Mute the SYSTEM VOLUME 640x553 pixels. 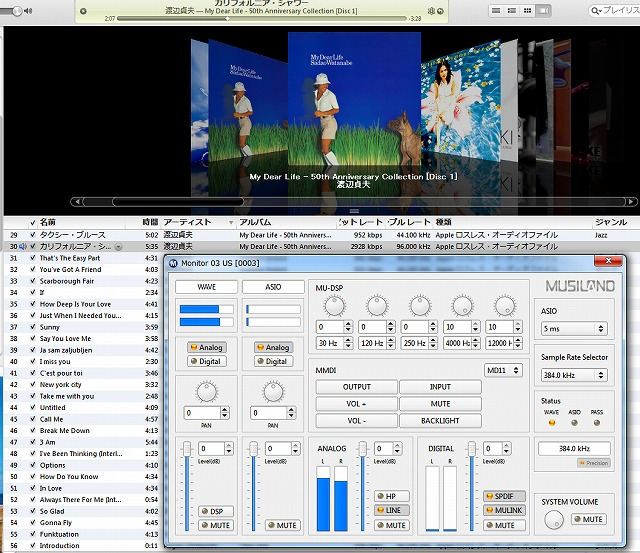click(x=589, y=520)
